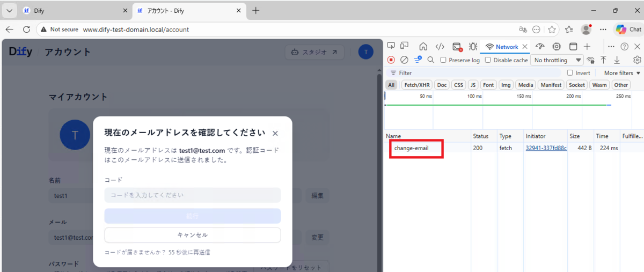644x272 pixels.
Task: Open a new browser tab
Action: tap(256, 10)
